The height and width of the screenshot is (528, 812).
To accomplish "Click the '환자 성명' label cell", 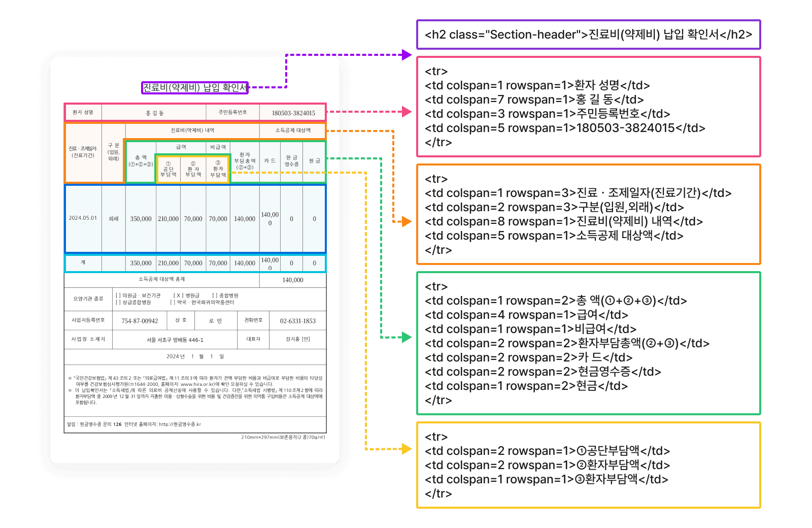I will click(x=83, y=112).
